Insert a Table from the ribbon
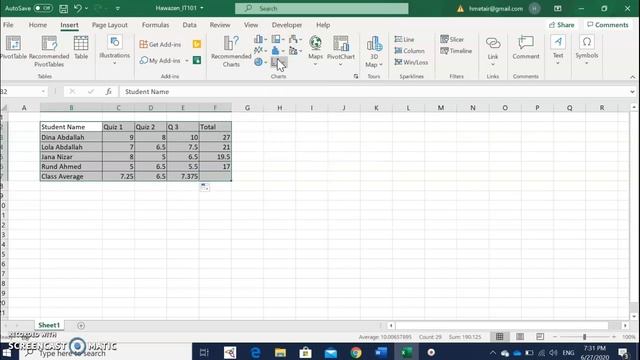 [x=81, y=47]
